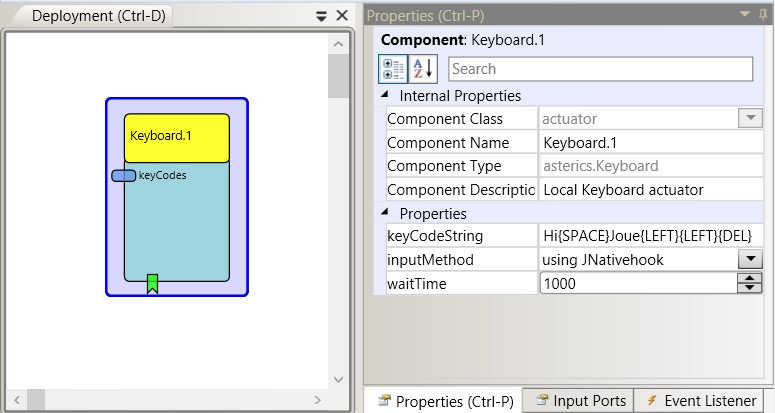Screen dimensions: 775x413
Task: Decrease the waitTime value
Action: (x=750, y=288)
